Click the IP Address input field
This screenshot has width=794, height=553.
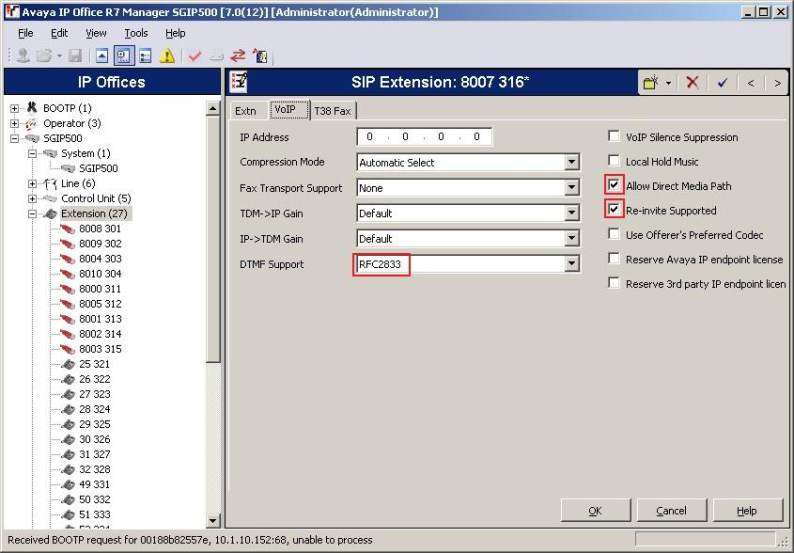click(x=424, y=137)
